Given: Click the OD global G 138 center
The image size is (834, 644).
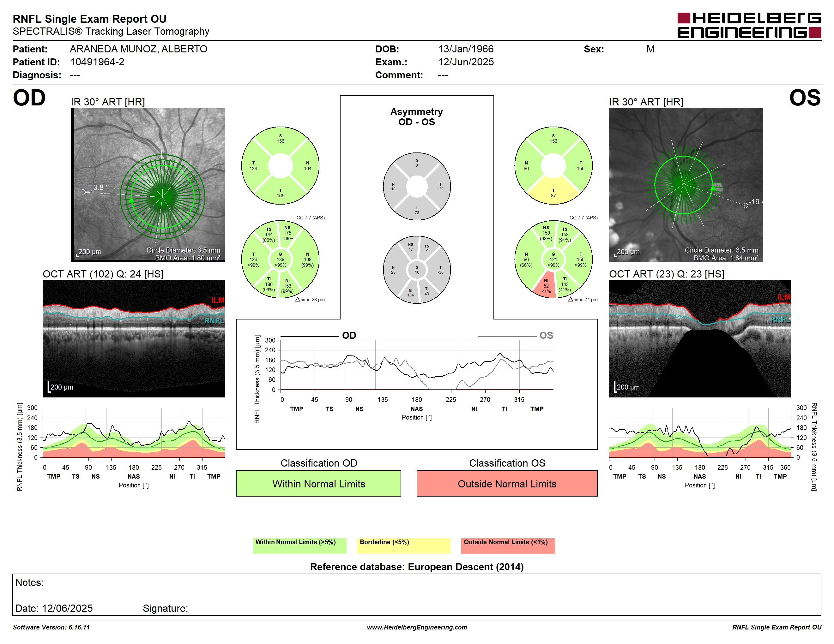Looking at the screenshot, I should [280, 259].
